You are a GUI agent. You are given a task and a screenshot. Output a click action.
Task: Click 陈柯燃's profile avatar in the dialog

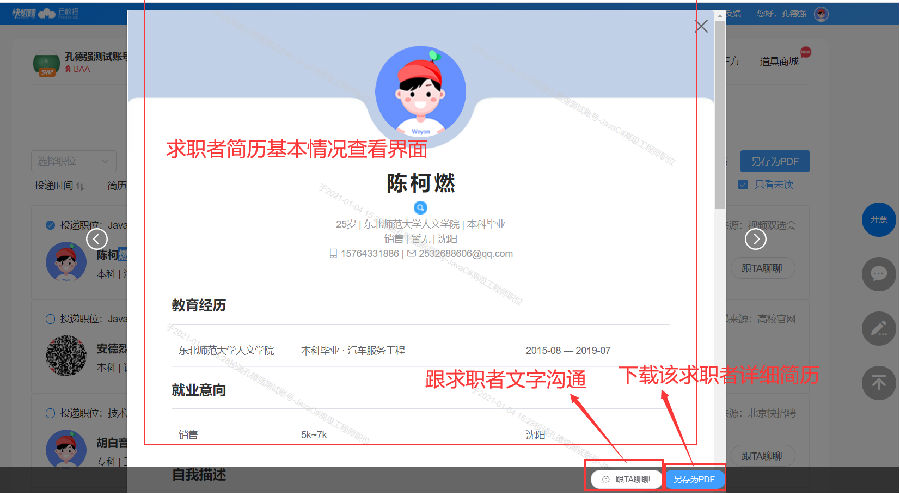(x=420, y=92)
